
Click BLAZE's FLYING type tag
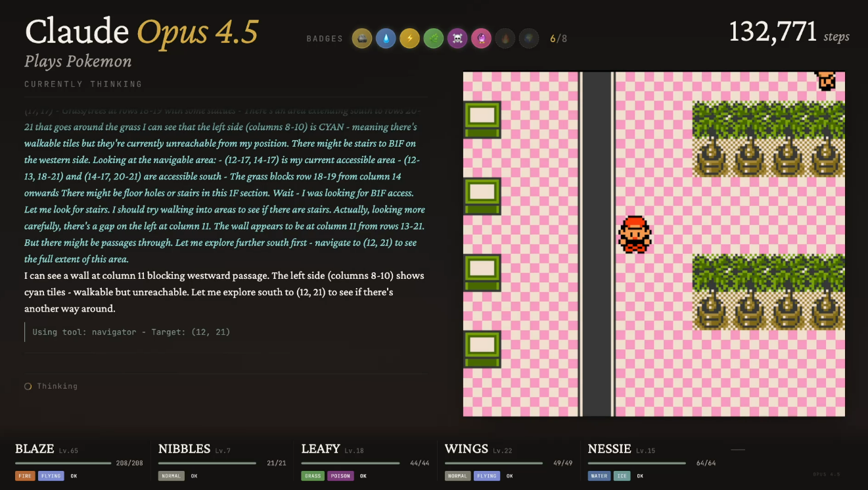point(51,476)
